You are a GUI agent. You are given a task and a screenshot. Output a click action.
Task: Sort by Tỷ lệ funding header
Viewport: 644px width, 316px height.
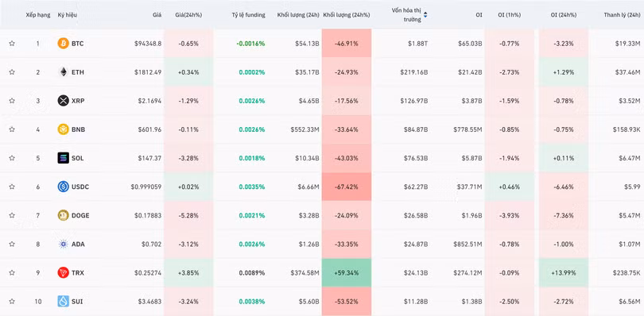click(249, 15)
